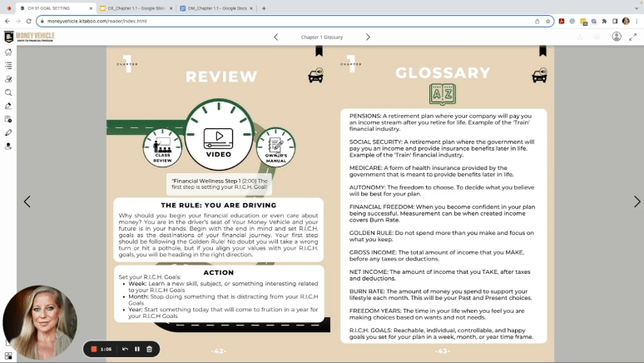Image resolution: width=644 pixels, height=363 pixels.
Task: Click the Chapter 1 Glossary title
Action: click(x=322, y=37)
